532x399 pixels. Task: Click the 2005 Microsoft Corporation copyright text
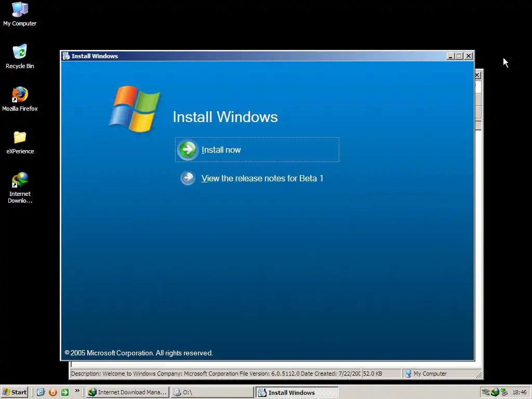139,353
